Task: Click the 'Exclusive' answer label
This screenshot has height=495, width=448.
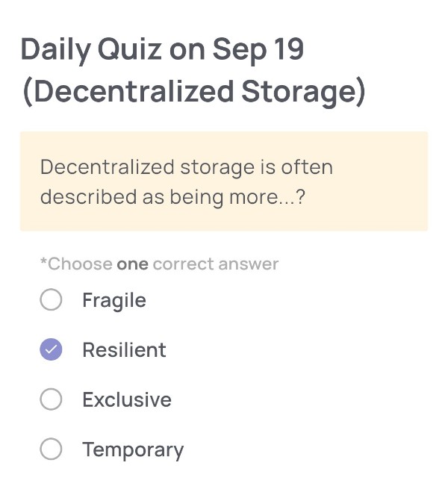Action: (126, 400)
